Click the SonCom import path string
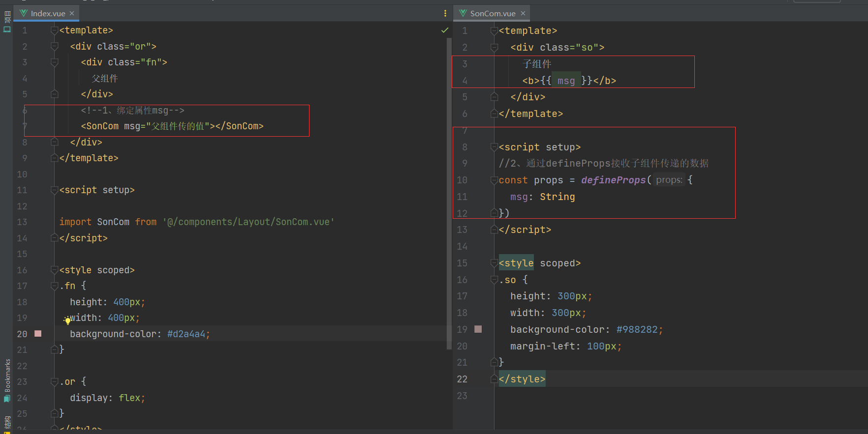This screenshot has height=434, width=868. tap(248, 222)
